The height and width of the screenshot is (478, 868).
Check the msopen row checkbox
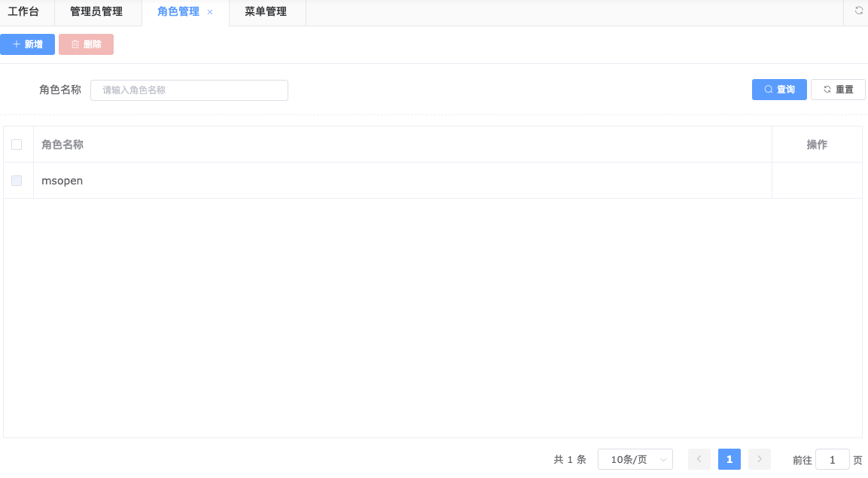point(17,181)
